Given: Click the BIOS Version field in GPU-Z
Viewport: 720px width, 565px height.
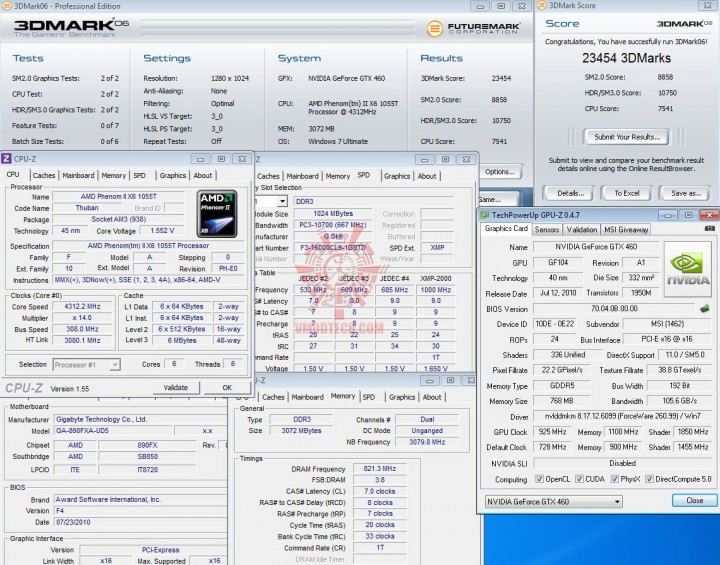Looking at the screenshot, I should [x=614, y=308].
